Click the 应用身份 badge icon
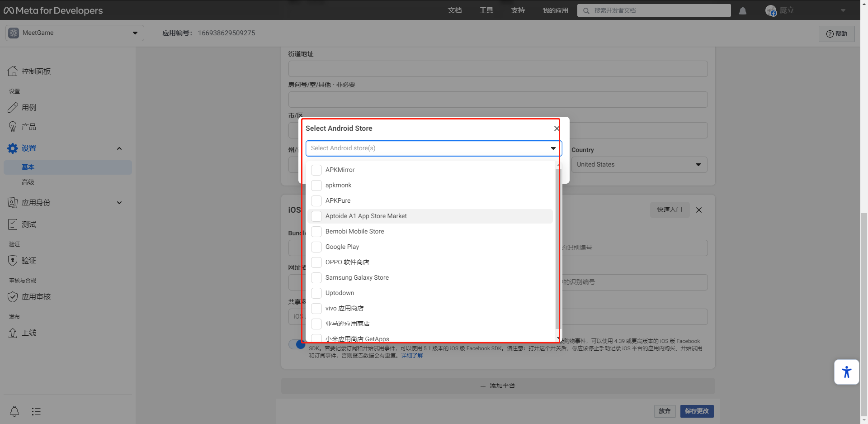868x424 pixels. (13, 202)
